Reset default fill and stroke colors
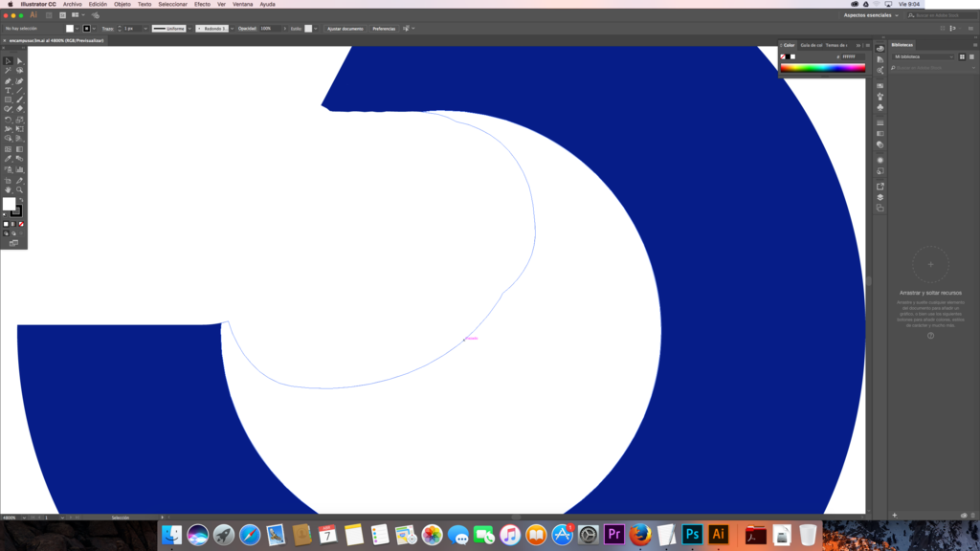 click(5, 214)
